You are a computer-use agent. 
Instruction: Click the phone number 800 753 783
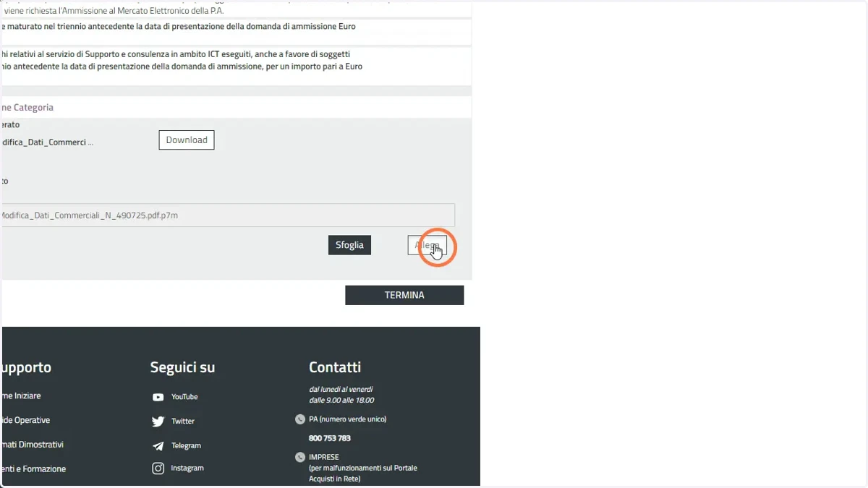click(330, 438)
